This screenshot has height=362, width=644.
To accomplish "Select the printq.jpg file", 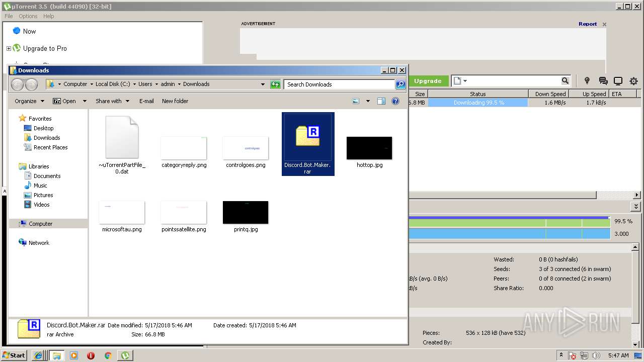I will 246,217.
